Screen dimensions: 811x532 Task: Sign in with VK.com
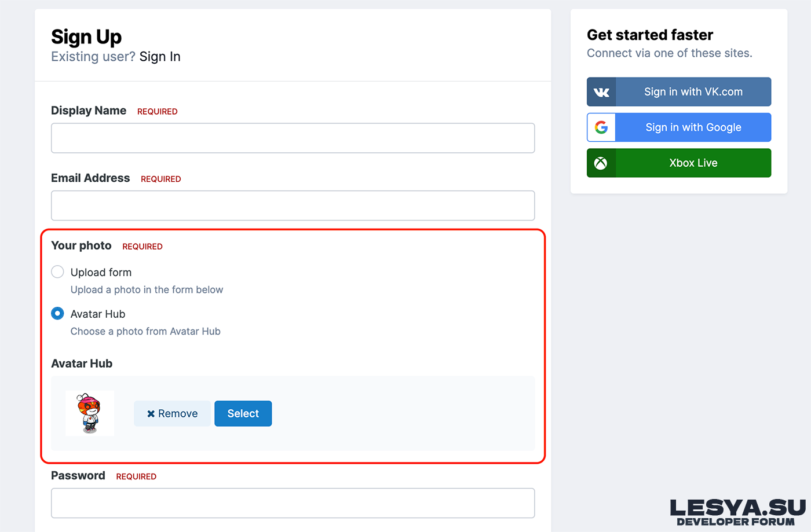click(x=693, y=92)
